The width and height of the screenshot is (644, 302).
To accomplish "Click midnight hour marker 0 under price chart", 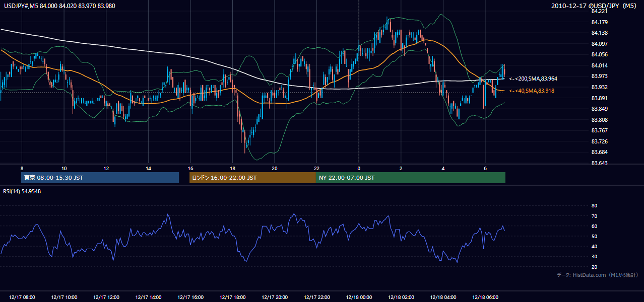I will (359, 168).
